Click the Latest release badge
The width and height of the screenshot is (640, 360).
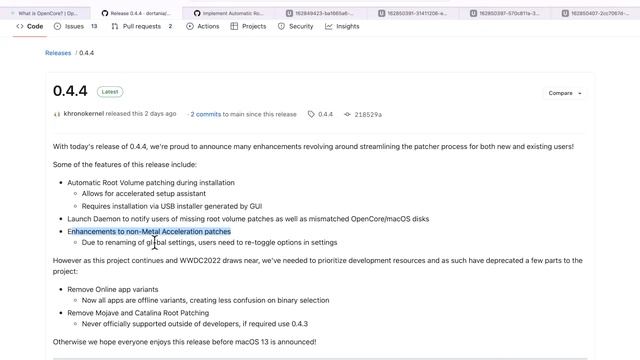[110, 92]
